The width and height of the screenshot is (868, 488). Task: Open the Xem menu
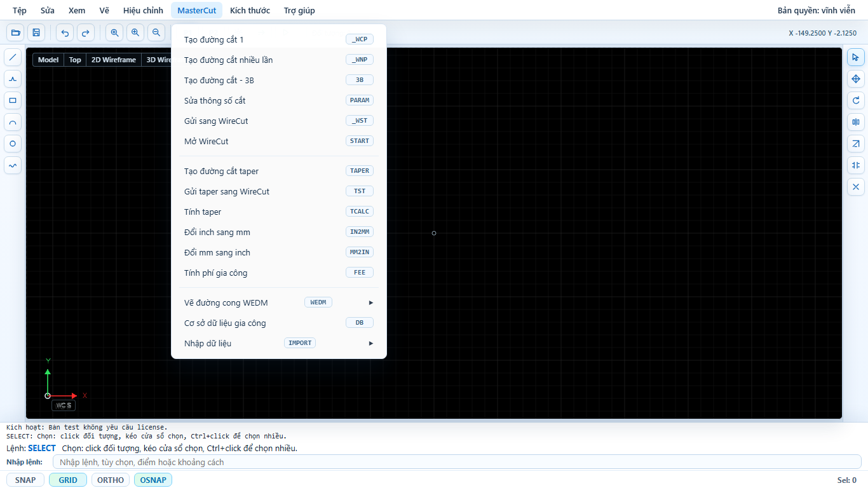point(77,10)
